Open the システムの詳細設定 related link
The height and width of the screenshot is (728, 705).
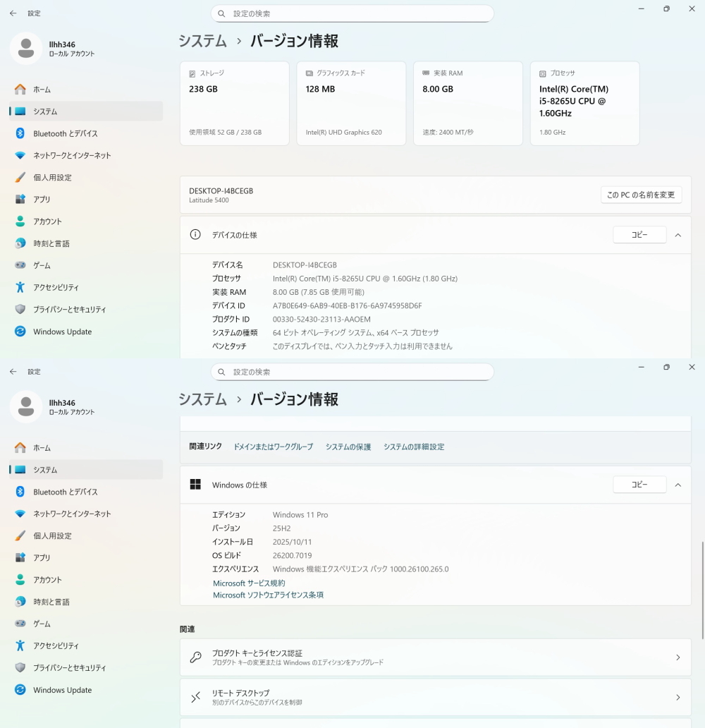[x=414, y=447]
